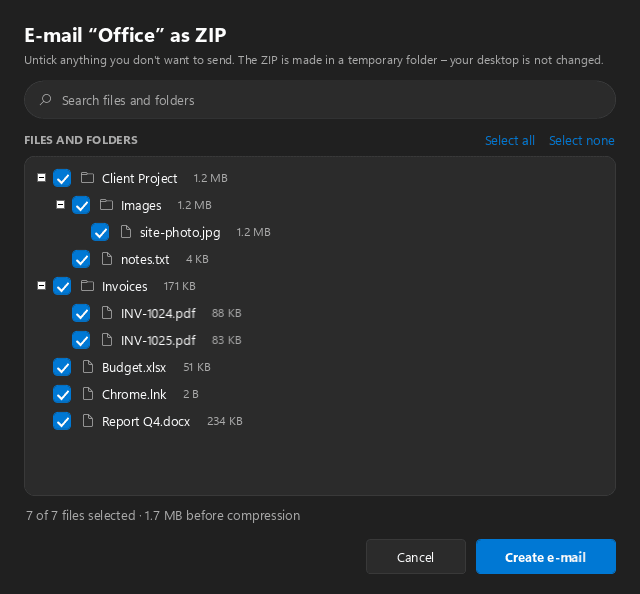Select the Images row label
The height and width of the screenshot is (594, 640).
141,205
